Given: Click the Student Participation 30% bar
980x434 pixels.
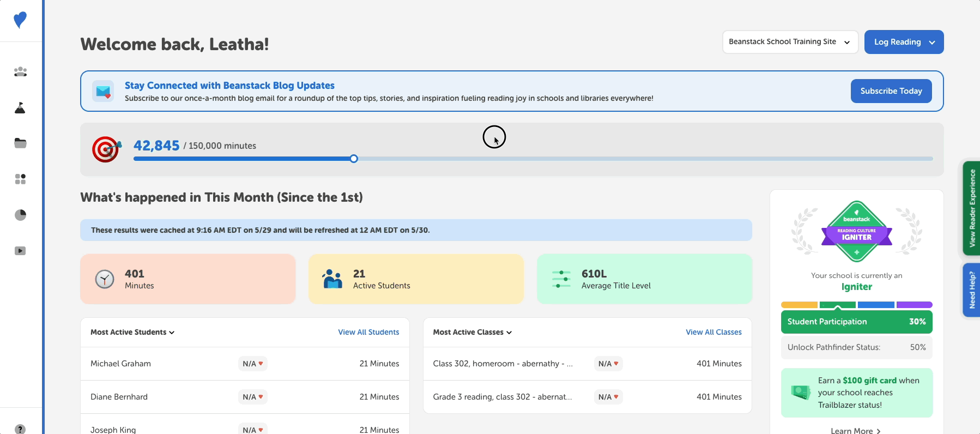Looking at the screenshot, I should (x=857, y=322).
